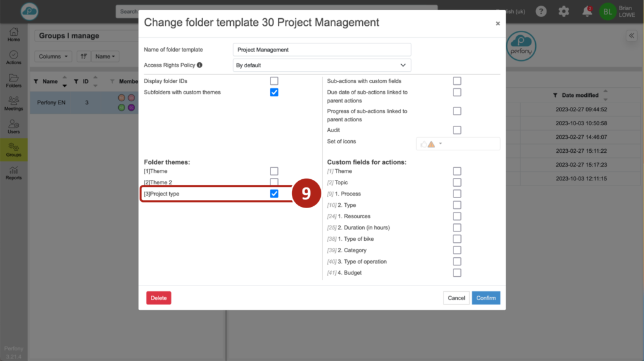Open Users section in sidebar
The width and height of the screenshot is (644, 361).
pyautogui.click(x=13, y=126)
